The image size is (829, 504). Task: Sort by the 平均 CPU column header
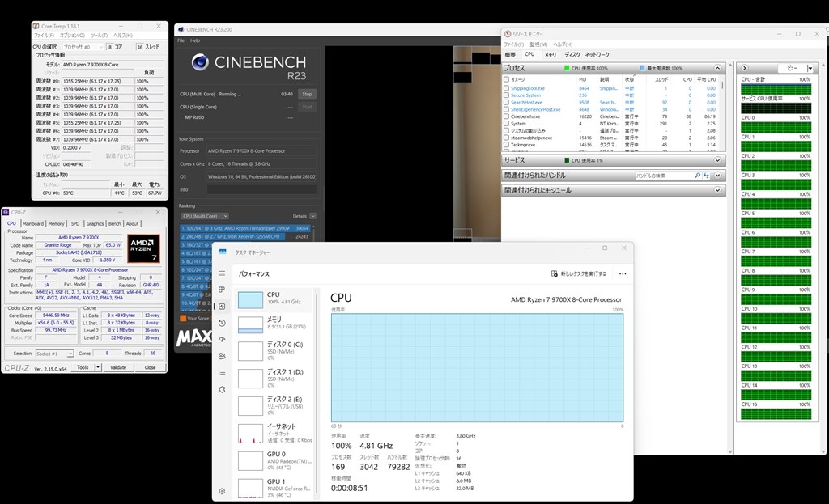(x=706, y=79)
